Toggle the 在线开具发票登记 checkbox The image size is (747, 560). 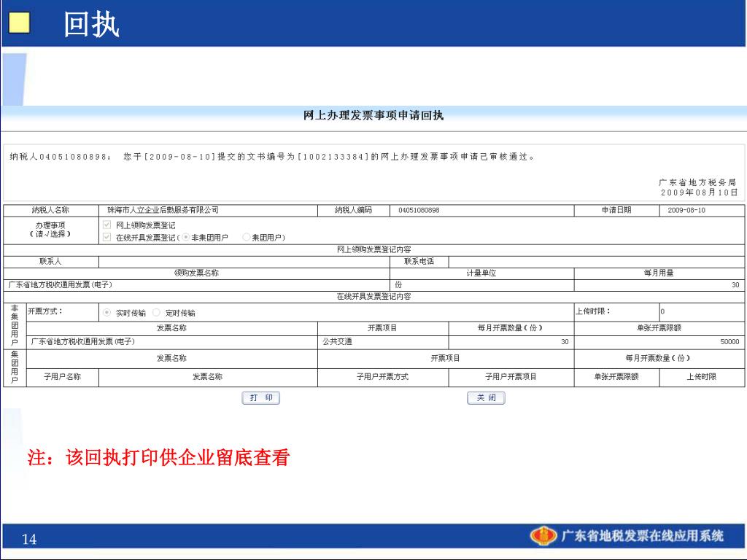click(x=107, y=237)
